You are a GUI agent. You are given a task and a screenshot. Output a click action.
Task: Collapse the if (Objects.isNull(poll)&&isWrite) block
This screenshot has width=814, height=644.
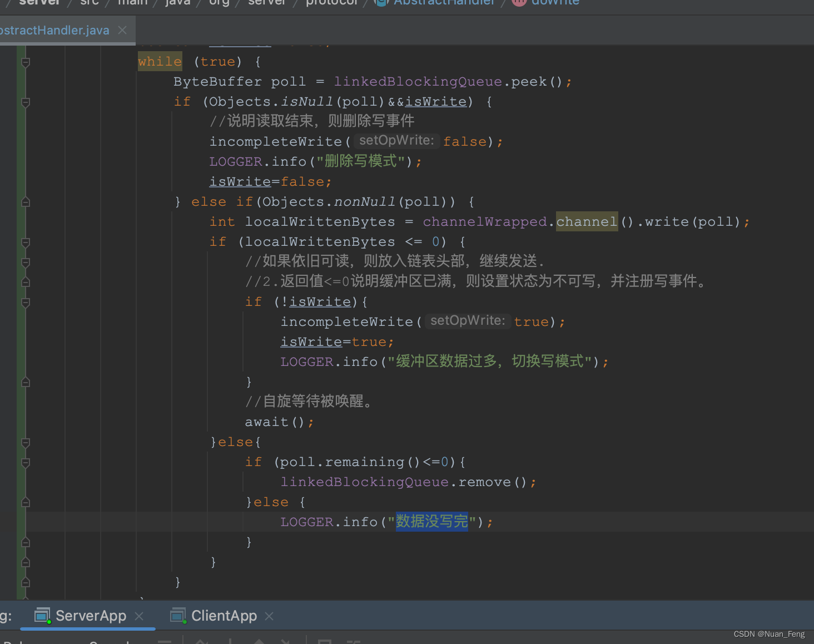click(x=26, y=102)
